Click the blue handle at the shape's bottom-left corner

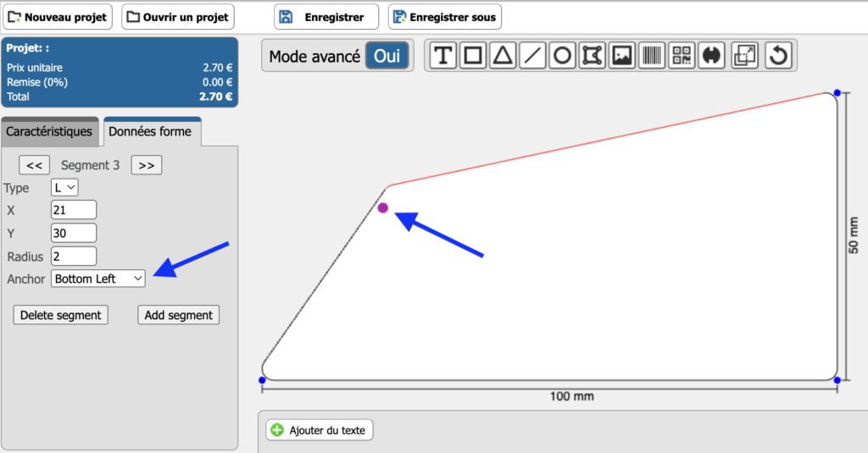pos(262,380)
